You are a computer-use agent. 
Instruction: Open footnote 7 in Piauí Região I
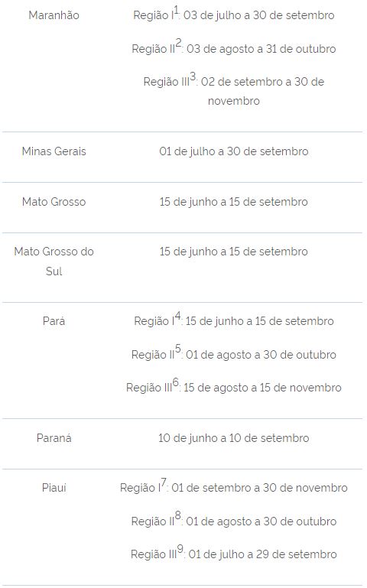[164, 482]
